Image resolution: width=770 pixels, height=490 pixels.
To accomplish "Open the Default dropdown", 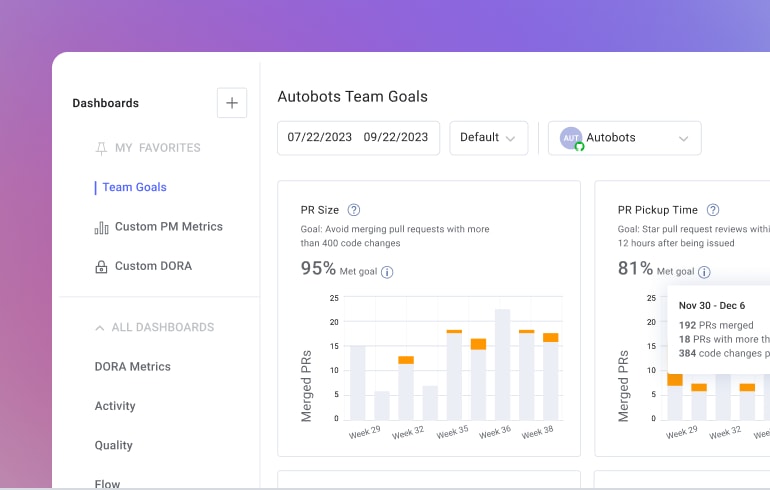I will click(489, 138).
